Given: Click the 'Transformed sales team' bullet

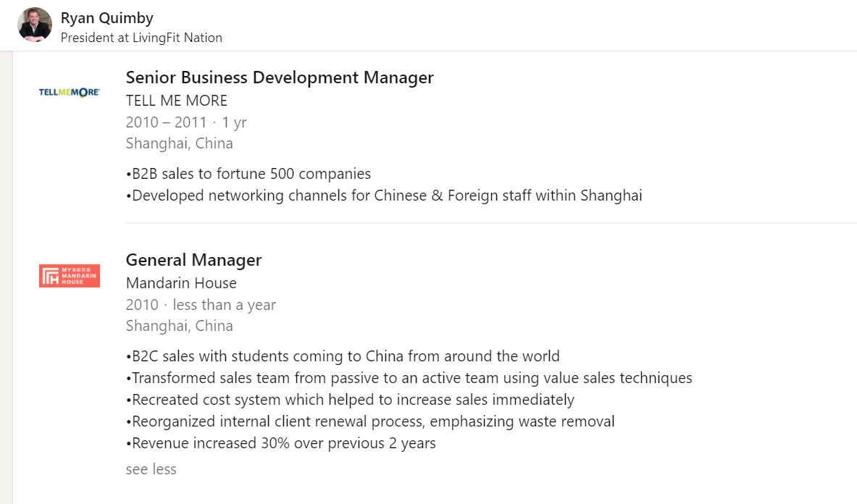Looking at the screenshot, I should click(x=409, y=378).
